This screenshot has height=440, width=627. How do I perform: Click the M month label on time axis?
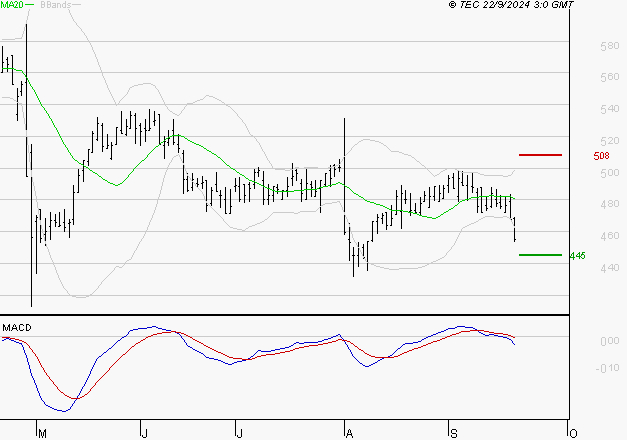coord(42,434)
